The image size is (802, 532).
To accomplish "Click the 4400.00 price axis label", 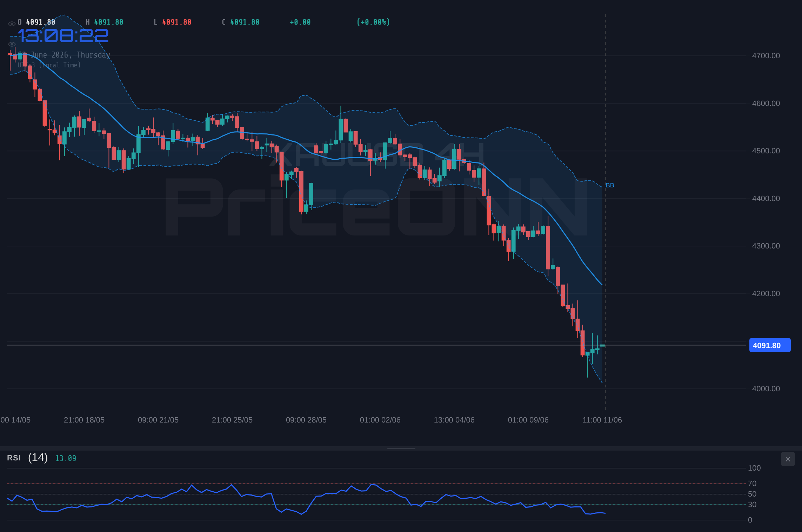I will 766,199.
